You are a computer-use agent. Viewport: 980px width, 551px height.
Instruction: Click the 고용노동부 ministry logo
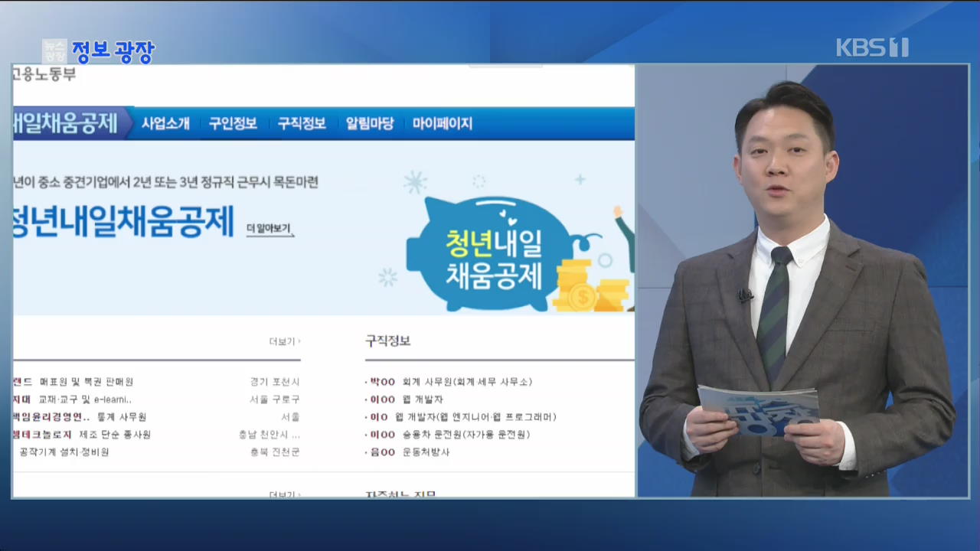[x=44, y=74]
